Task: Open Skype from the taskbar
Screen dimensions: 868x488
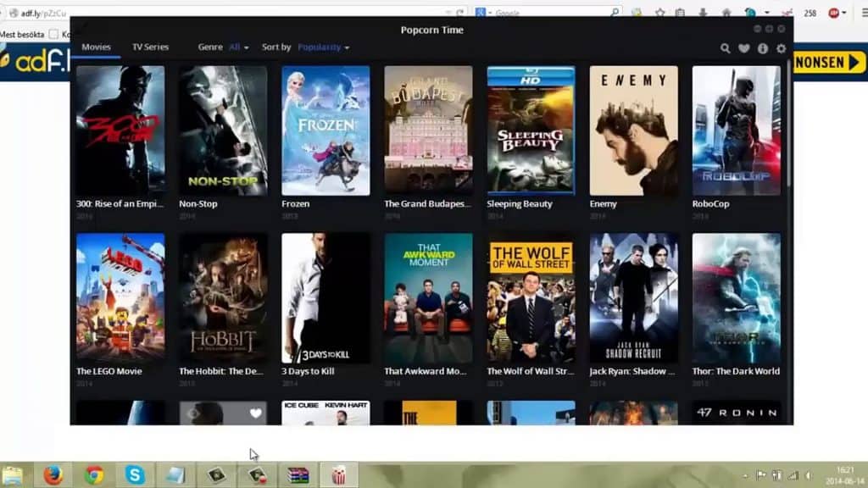Action: click(135, 475)
